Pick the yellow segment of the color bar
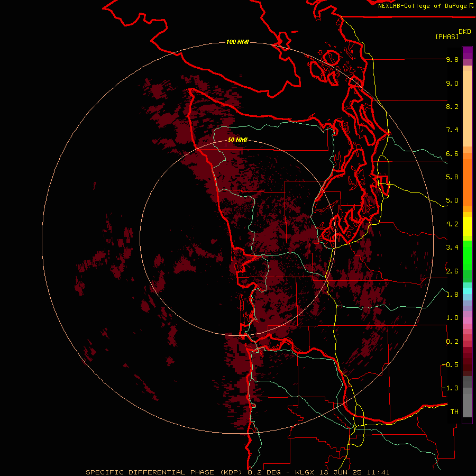 (467, 226)
